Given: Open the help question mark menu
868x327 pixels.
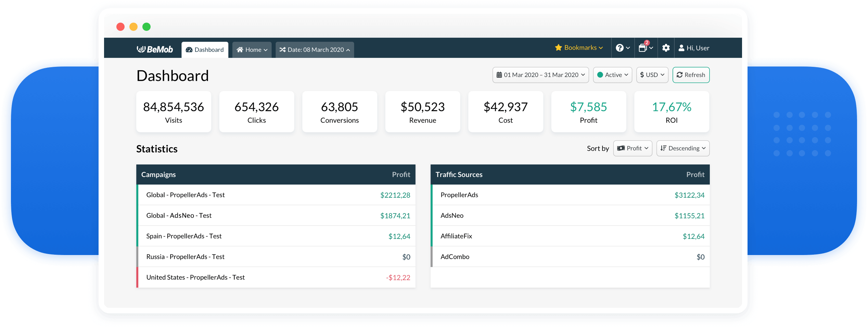Looking at the screenshot, I should [x=622, y=48].
